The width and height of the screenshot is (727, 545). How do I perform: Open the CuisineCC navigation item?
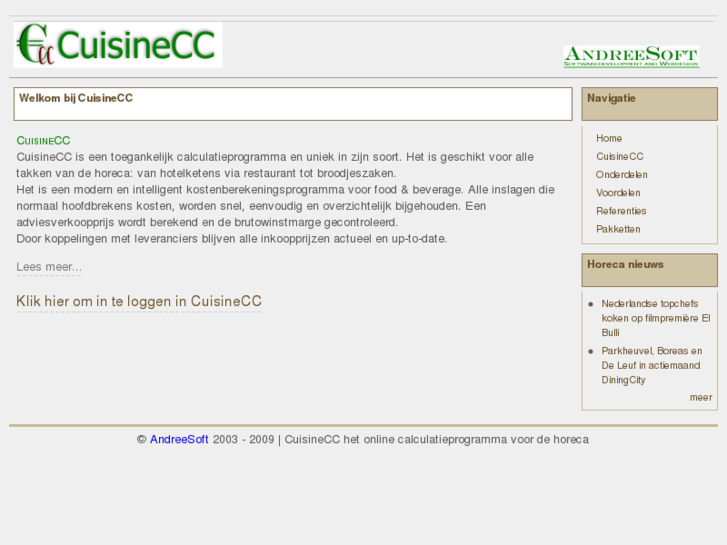point(619,156)
